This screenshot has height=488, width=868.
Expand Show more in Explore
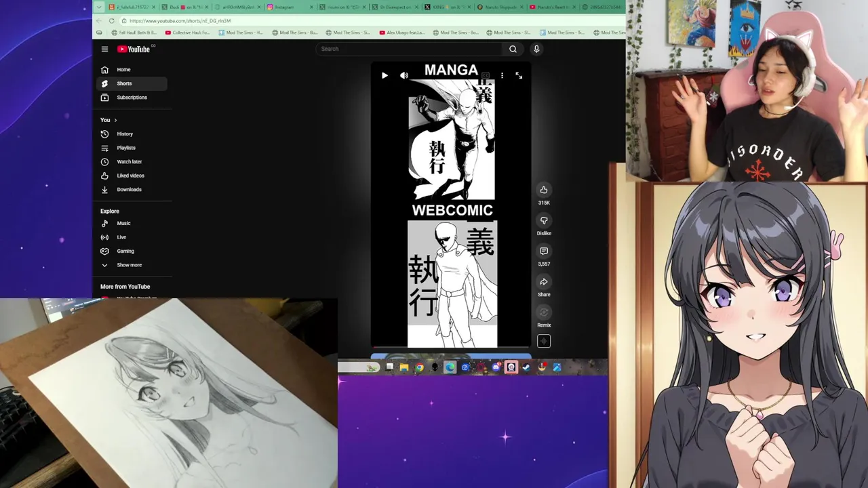click(x=132, y=265)
